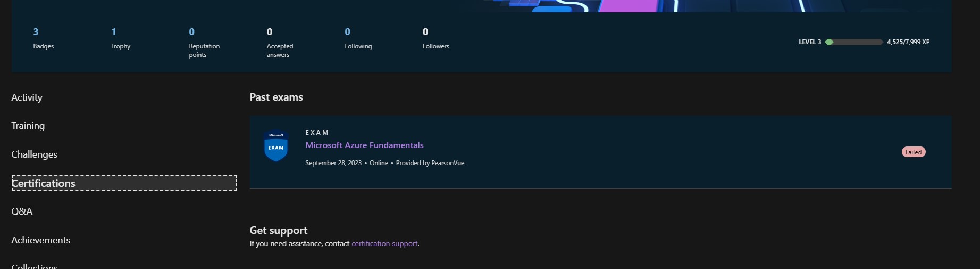980x269 pixels.
Task: View the 1 Trophy count
Action: (120, 39)
